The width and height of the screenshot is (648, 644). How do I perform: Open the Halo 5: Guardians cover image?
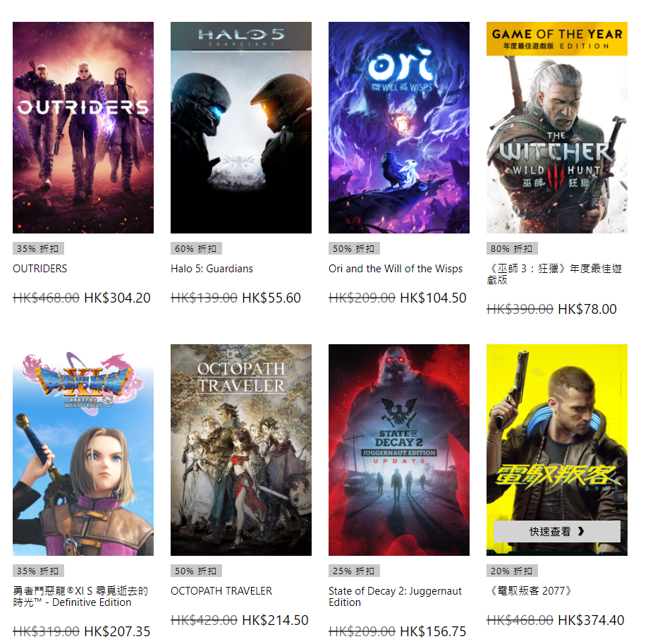pyautogui.click(x=241, y=128)
